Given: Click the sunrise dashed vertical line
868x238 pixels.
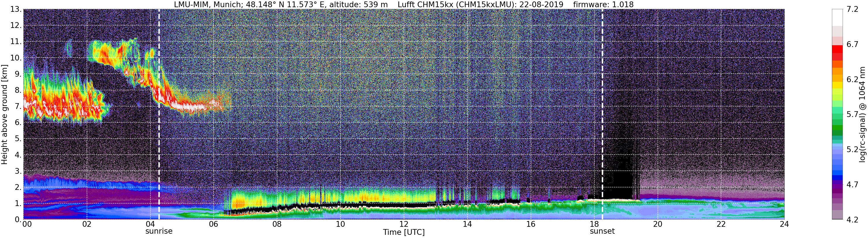Looking at the screenshot, I should pyautogui.click(x=159, y=114).
